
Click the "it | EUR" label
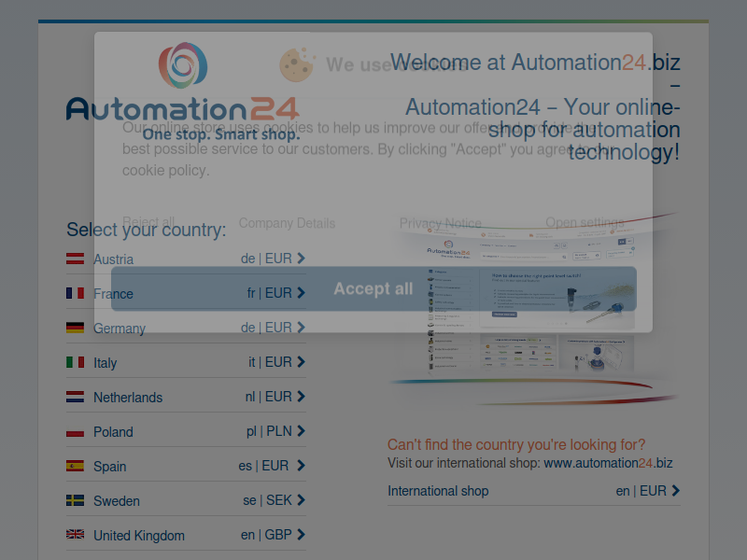270,362
